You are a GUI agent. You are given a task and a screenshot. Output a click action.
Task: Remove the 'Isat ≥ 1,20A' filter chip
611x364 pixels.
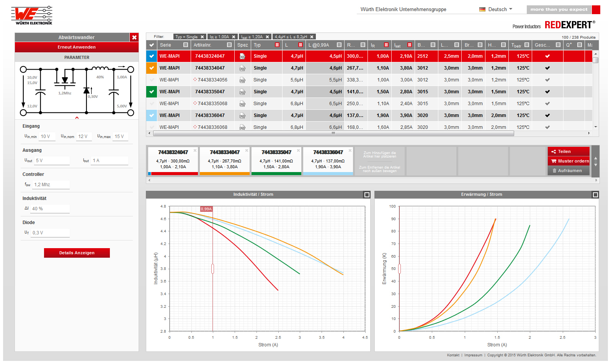[267, 37]
